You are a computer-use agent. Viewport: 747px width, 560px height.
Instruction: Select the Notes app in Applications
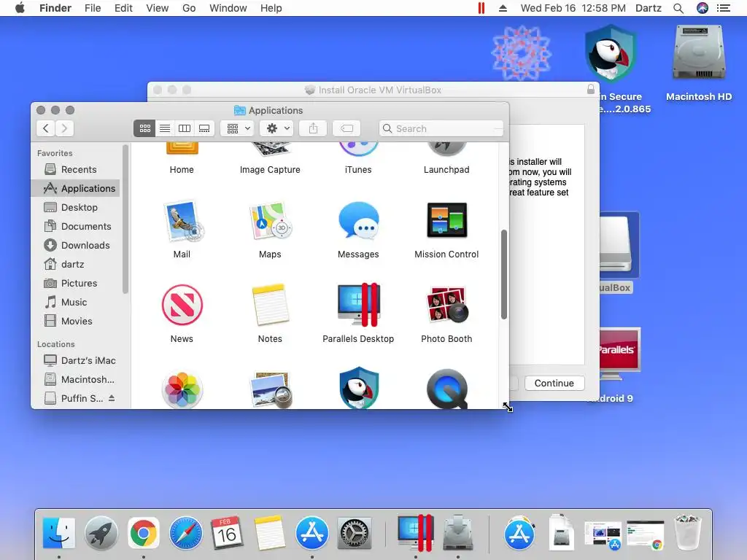pos(270,305)
